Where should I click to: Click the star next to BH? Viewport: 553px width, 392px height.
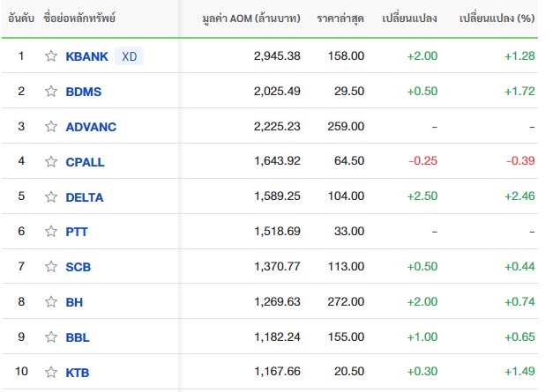coord(51,302)
